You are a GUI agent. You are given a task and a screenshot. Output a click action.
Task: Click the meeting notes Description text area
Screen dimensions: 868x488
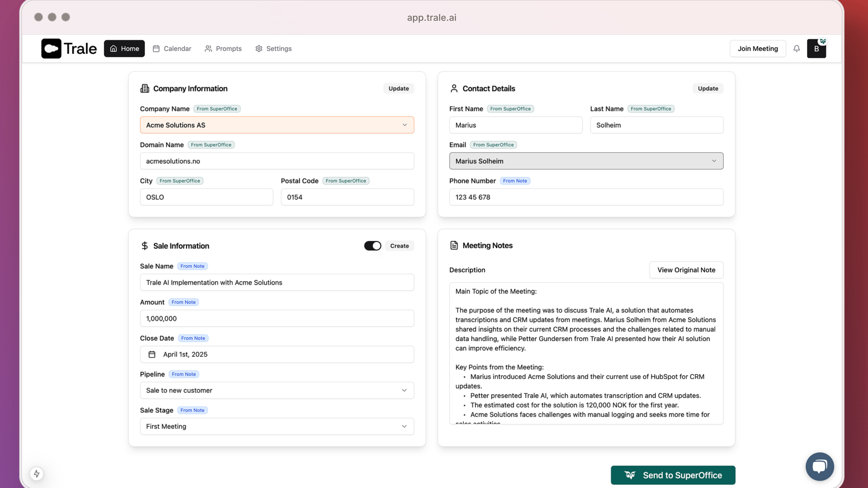pos(586,353)
